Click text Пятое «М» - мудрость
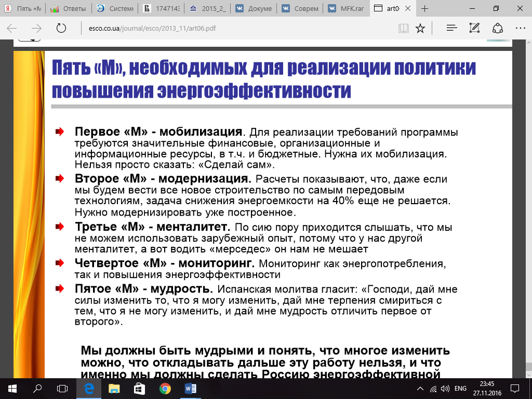Screen dimensions: 532x399 [144, 289]
